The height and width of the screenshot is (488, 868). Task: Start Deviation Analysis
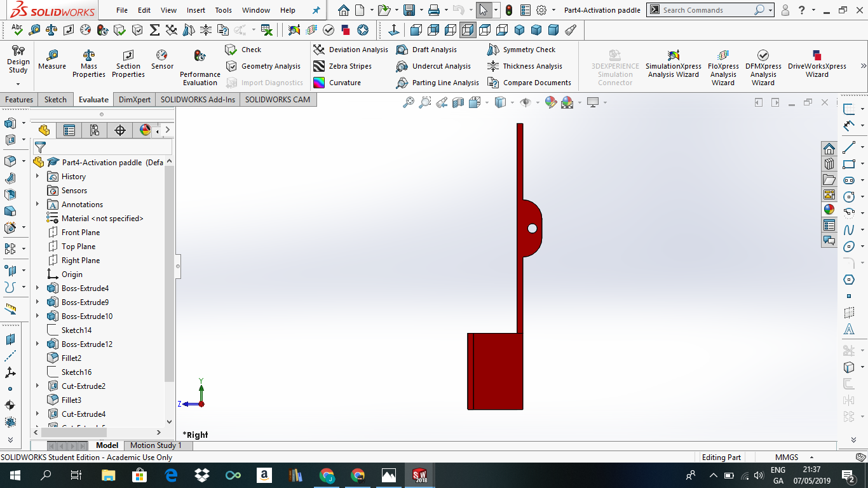[x=351, y=50]
